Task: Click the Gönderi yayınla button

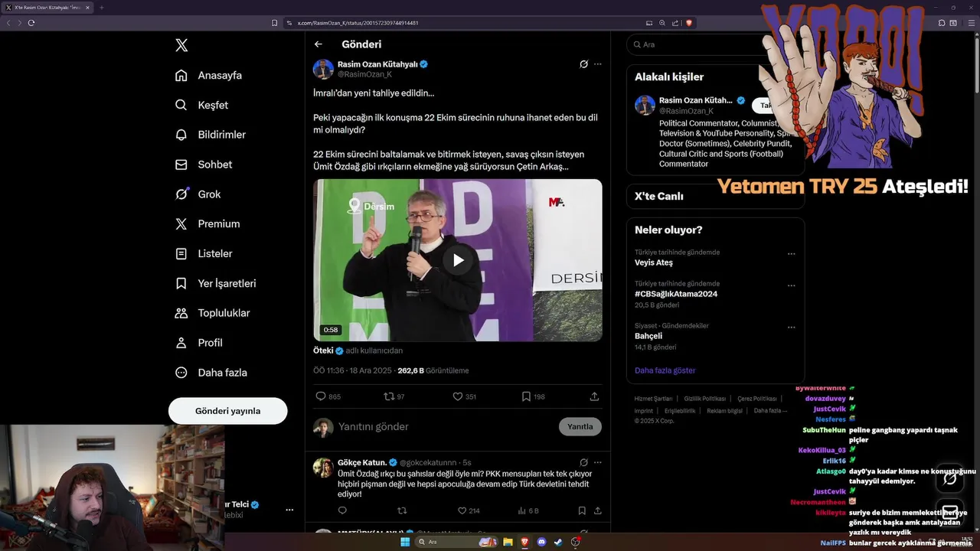Action: coord(228,411)
